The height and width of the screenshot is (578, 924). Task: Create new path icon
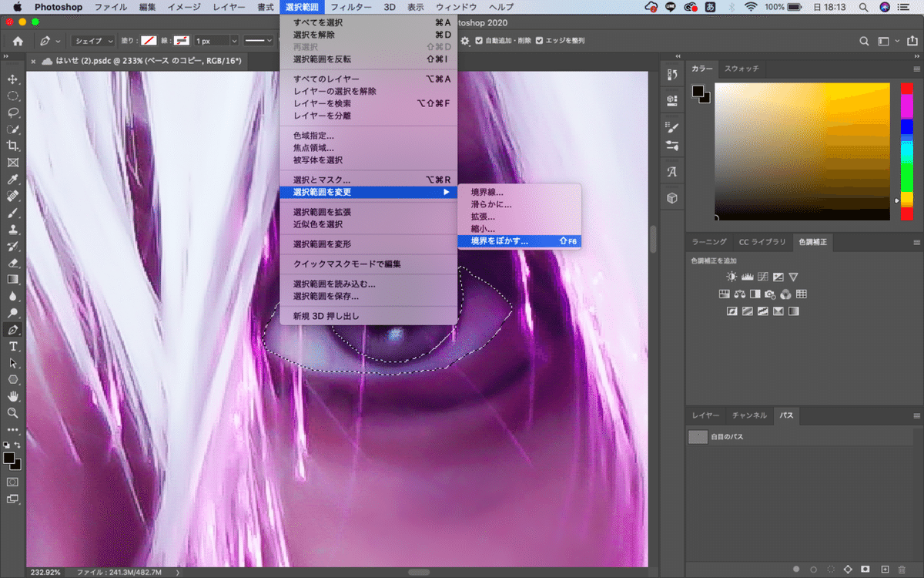tap(885, 569)
